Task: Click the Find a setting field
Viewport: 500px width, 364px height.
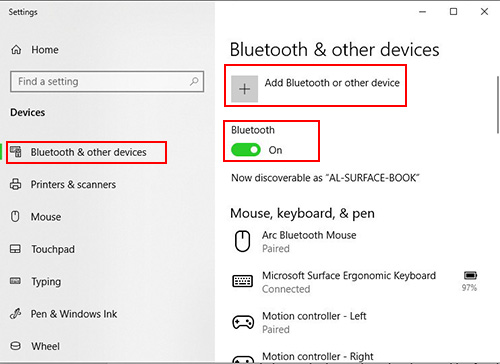Action: pyautogui.click(x=107, y=81)
